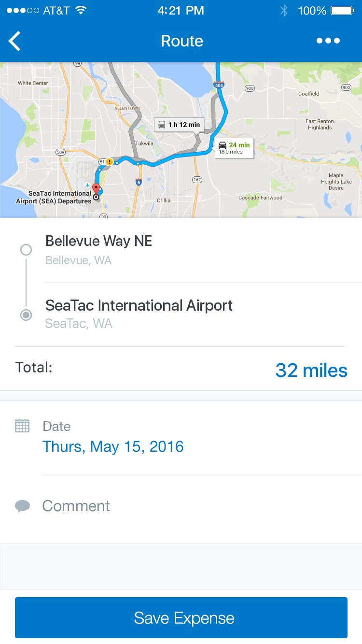This screenshot has height=644, width=362.
Task: Select the Bellevue Way NE origin circle
Action: coord(26,250)
